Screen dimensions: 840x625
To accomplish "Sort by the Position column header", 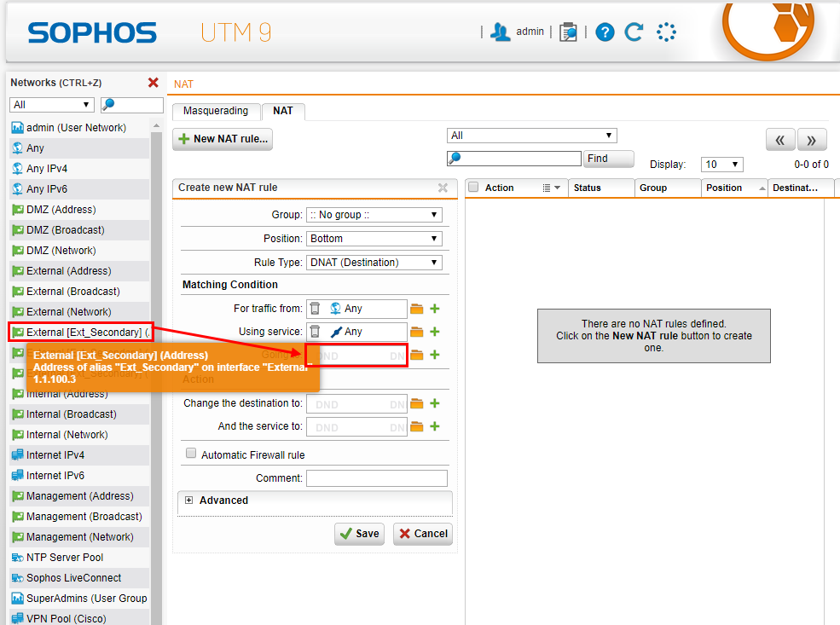I will tap(733, 188).
